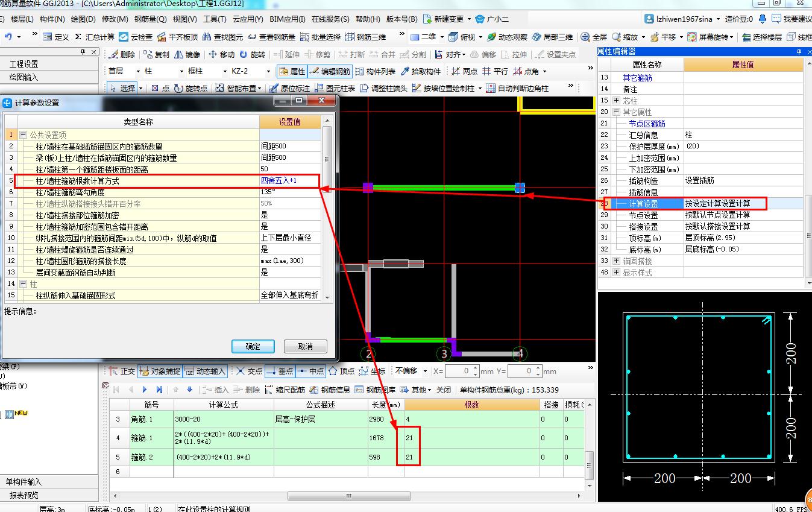Toggle 编辑钢筋 panel button

[330, 71]
